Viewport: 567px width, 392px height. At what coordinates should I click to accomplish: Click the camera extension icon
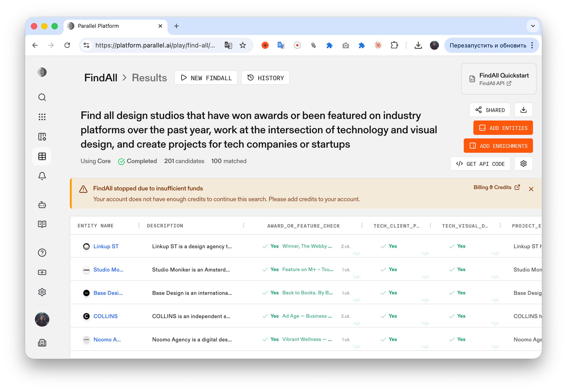(346, 45)
